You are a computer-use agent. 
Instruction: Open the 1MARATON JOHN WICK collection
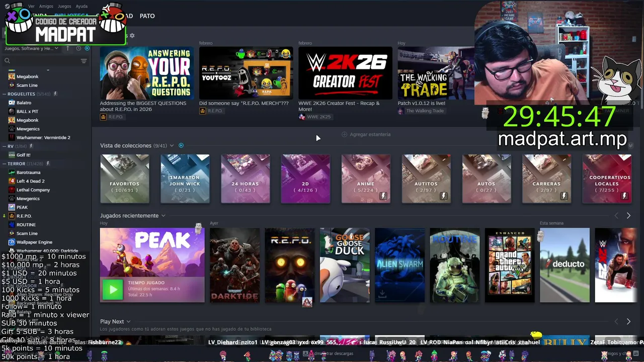(185, 178)
